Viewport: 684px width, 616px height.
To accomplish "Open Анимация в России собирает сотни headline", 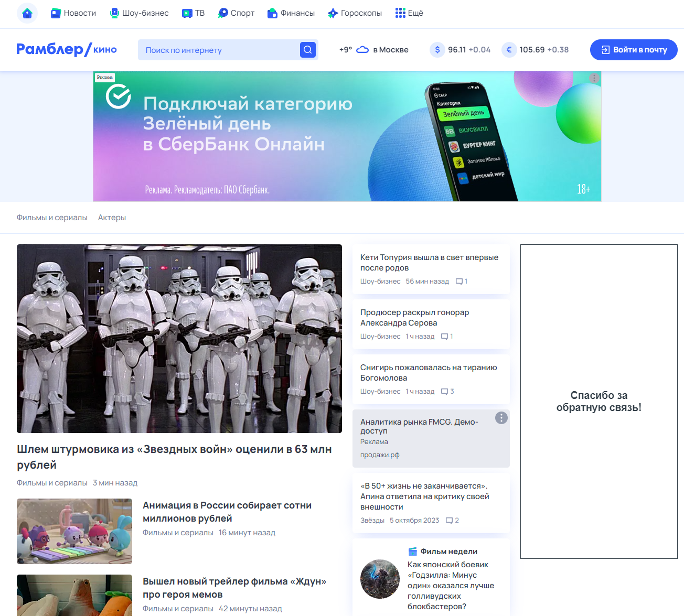I will point(227,512).
